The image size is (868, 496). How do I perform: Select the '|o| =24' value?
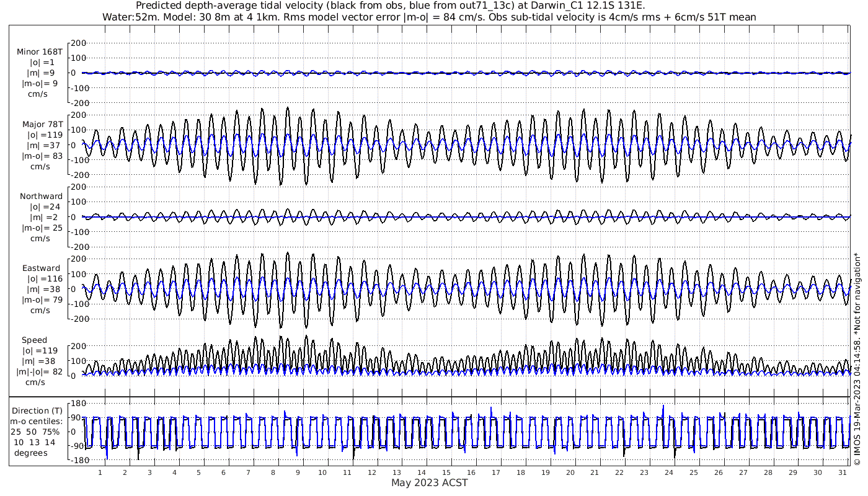coord(43,206)
